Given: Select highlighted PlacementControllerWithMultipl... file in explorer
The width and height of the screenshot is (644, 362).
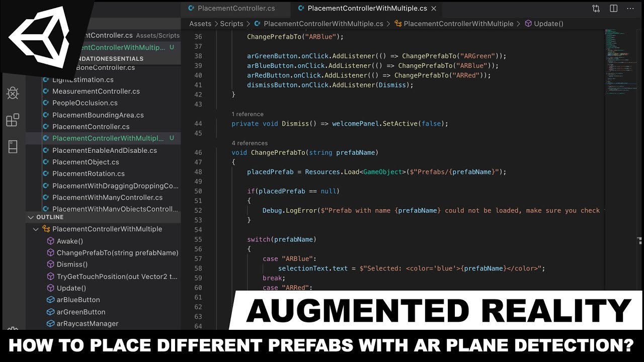Looking at the screenshot, I should tap(103, 138).
